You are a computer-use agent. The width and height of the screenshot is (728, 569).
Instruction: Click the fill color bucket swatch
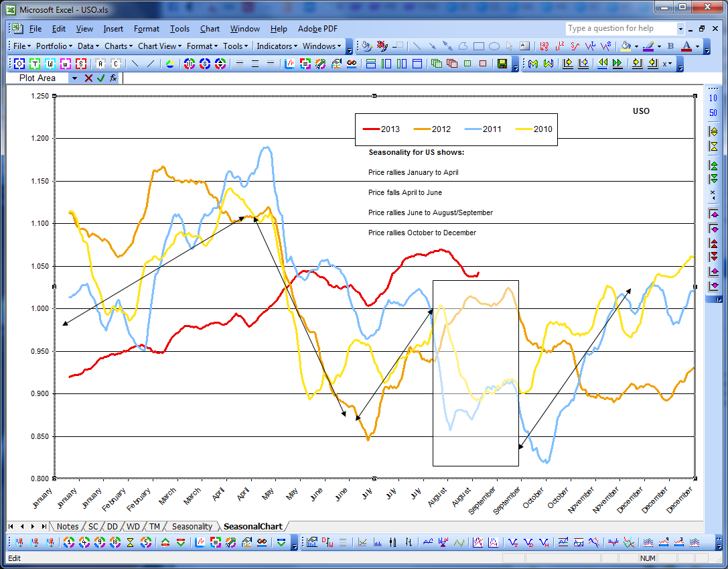(626, 46)
